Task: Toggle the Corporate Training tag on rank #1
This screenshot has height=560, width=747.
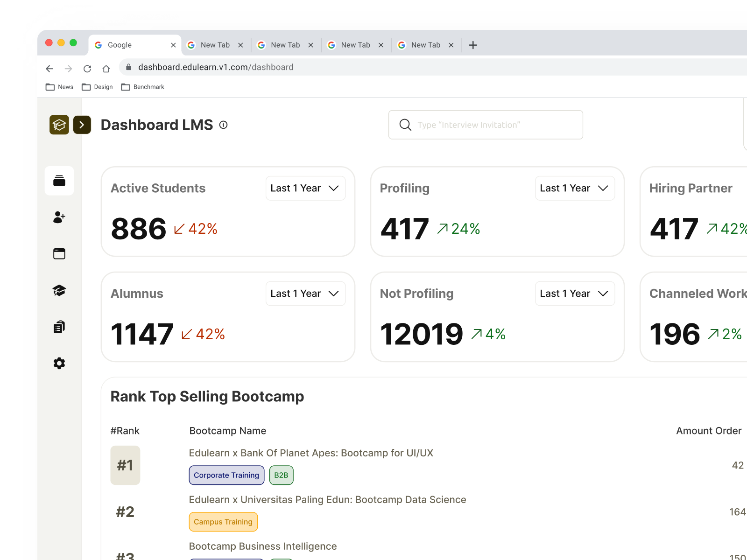Action: point(226,475)
